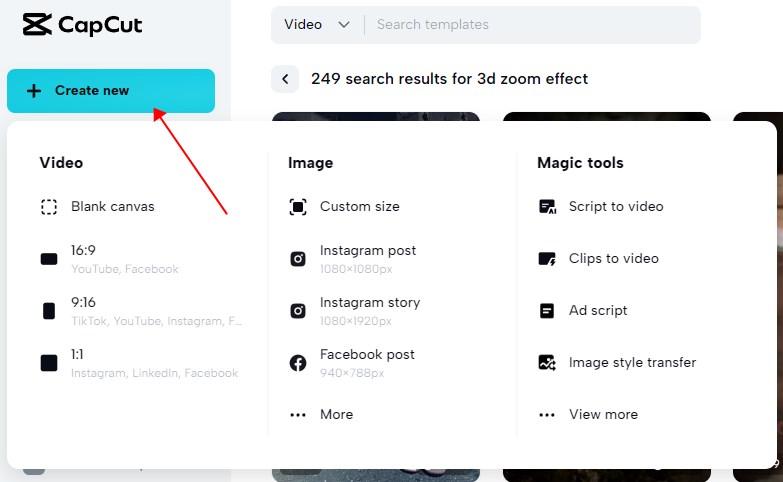Choose Blank canvas video option
This screenshot has width=783, height=482.
113,206
